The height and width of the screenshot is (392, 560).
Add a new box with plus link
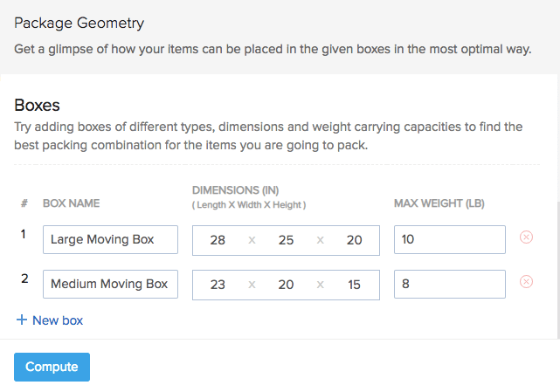tap(50, 320)
